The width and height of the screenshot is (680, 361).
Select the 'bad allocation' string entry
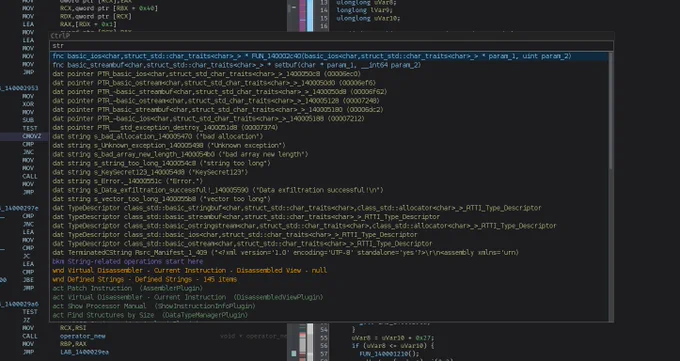click(x=329, y=136)
